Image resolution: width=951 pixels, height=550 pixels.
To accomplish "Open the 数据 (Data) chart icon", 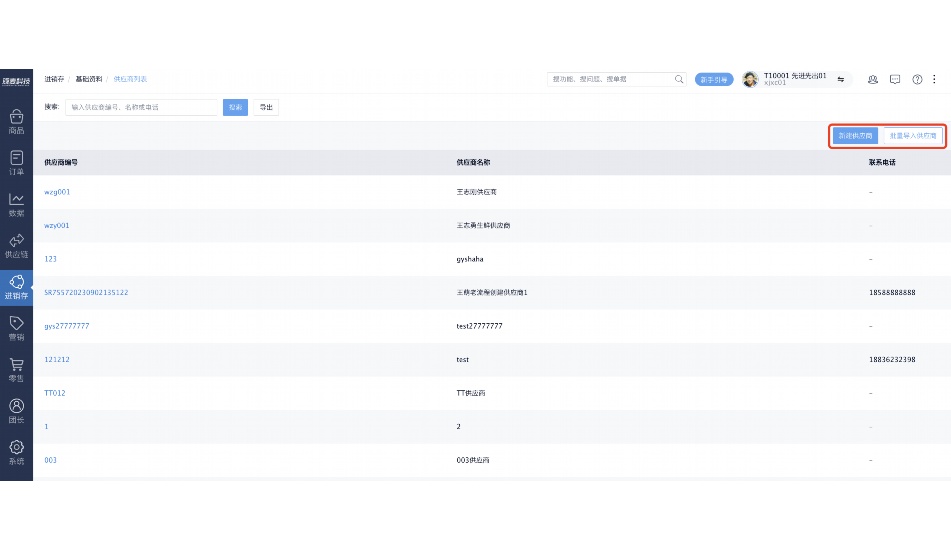I will tap(16, 204).
